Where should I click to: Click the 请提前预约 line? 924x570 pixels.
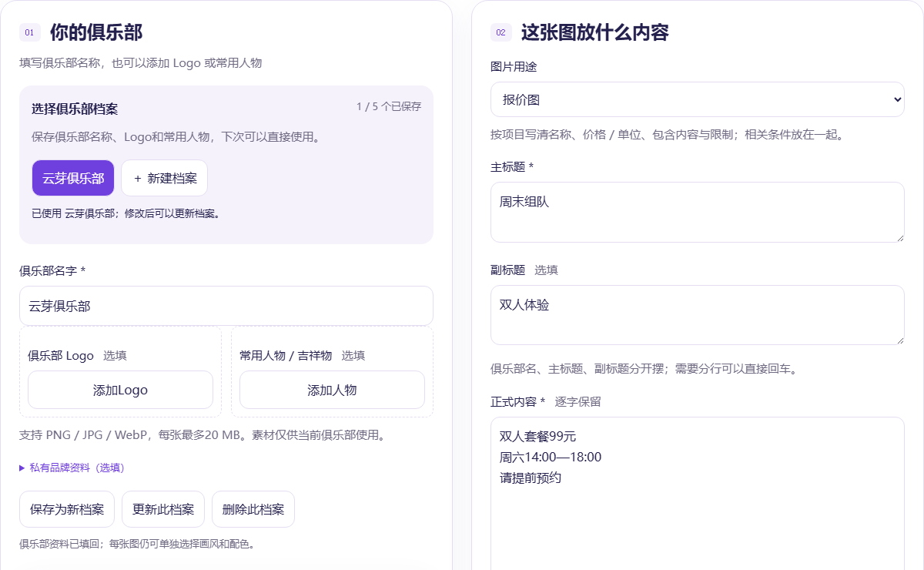tap(531, 477)
